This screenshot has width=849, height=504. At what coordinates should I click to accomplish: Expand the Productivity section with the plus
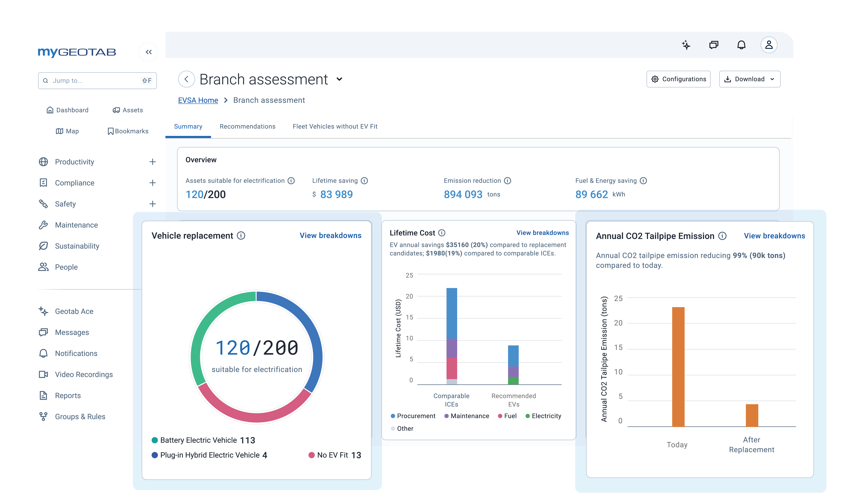coord(153,162)
